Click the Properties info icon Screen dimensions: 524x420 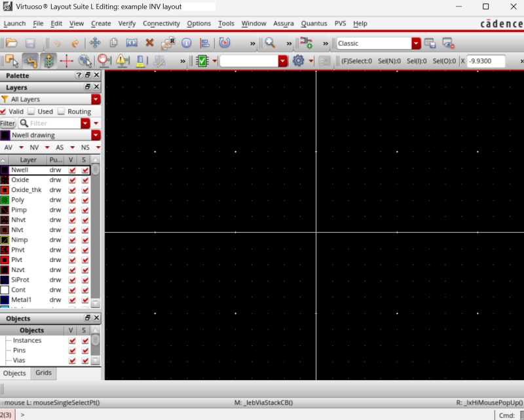186,44
